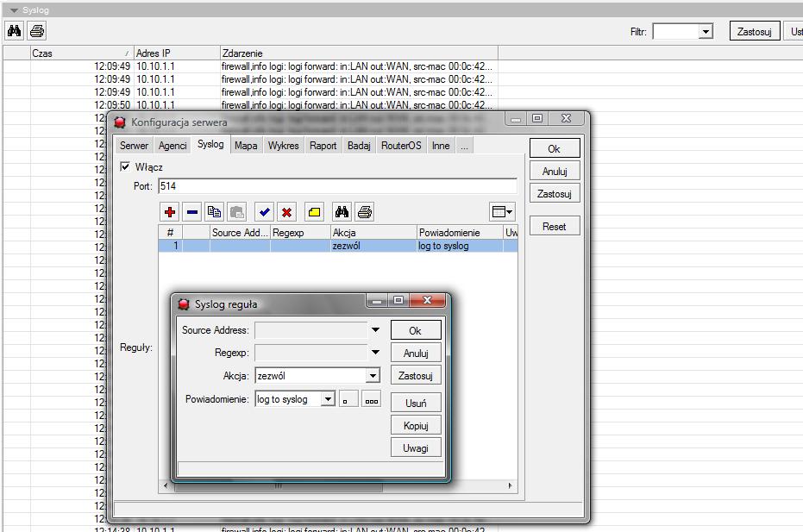Click the Usuń button

point(416,403)
